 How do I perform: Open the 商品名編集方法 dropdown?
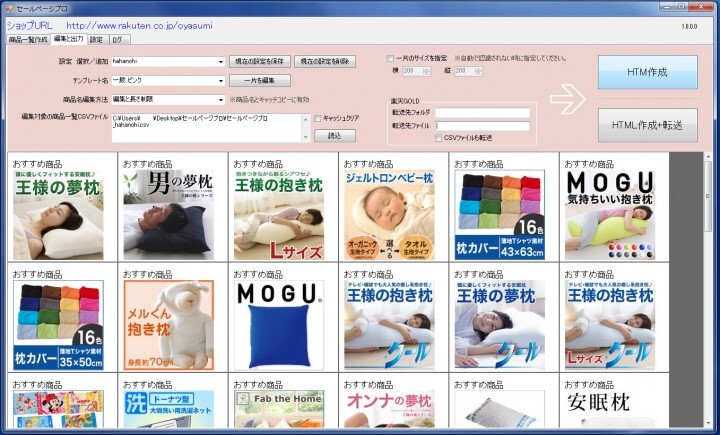pyautogui.click(x=220, y=100)
